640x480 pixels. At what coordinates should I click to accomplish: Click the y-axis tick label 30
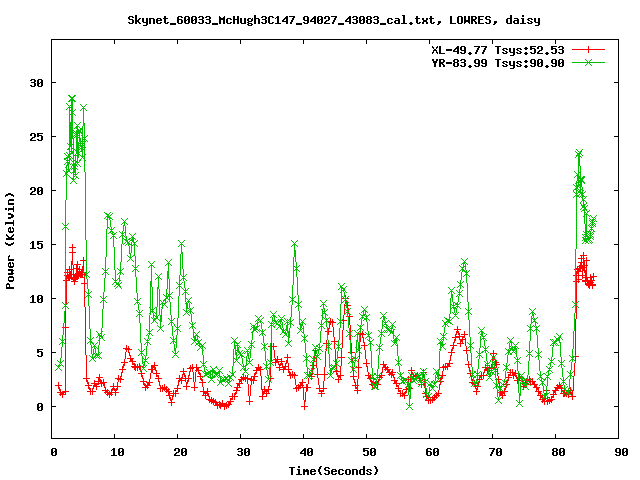36,83
